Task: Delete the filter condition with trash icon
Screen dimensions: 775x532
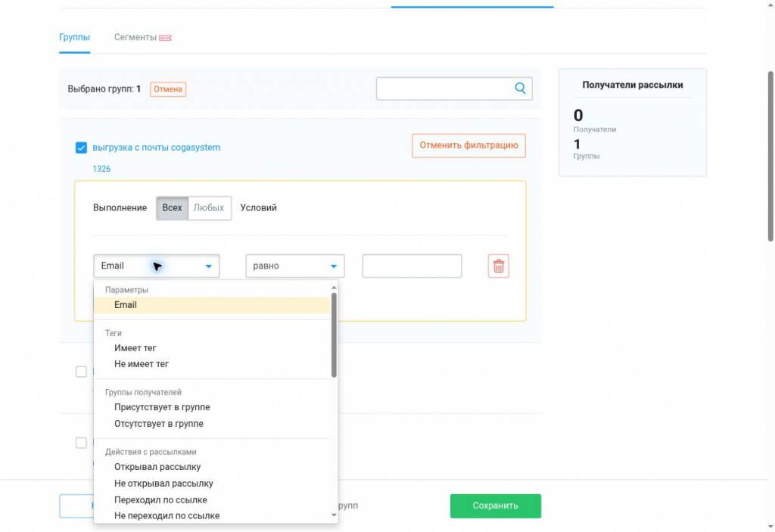Action: click(498, 266)
